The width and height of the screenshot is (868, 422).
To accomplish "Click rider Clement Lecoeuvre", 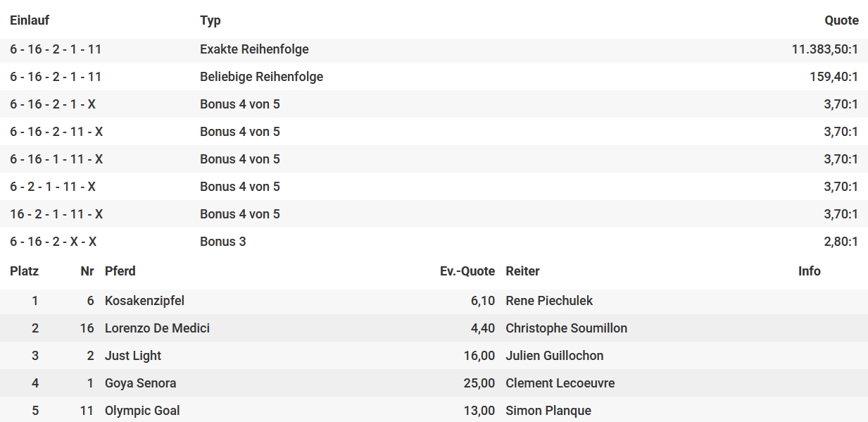I will (560, 383).
